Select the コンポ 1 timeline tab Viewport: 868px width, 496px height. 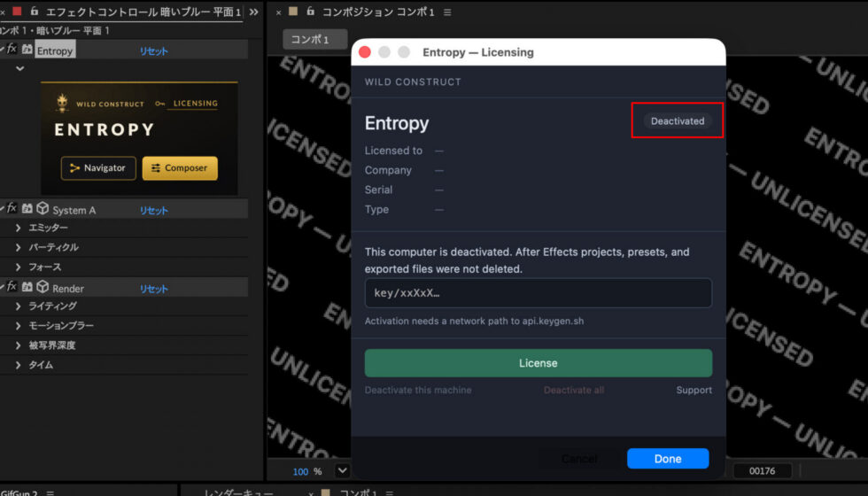point(358,492)
